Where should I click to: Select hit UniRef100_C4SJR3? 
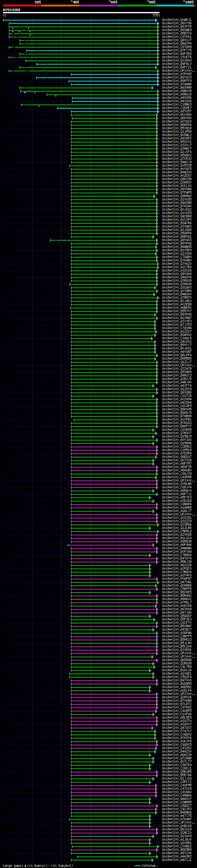[x=177, y=809]
